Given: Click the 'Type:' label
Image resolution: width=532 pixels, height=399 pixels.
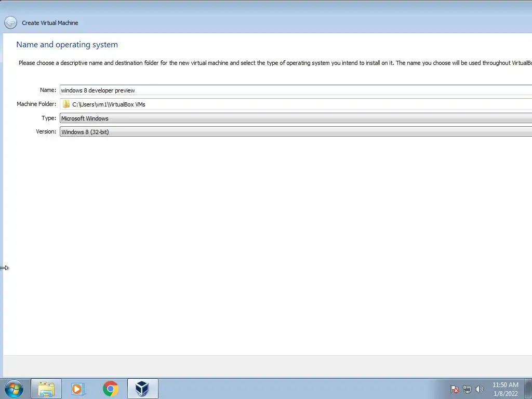Looking at the screenshot, I should click(49, 118).
